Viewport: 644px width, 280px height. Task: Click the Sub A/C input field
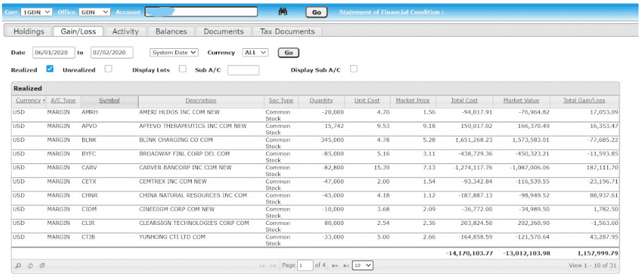[x=243, y=70]
